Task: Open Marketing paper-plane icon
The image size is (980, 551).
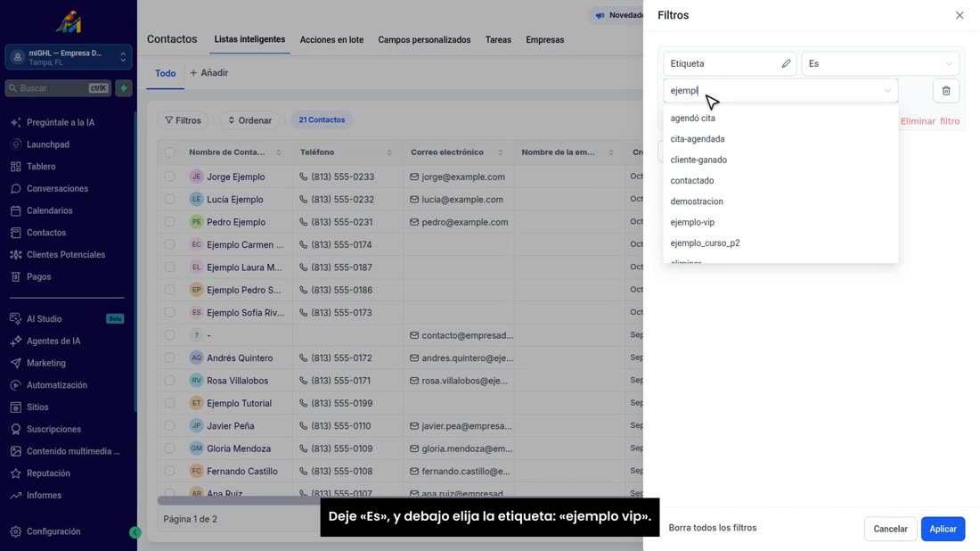Action: [16, 363]
